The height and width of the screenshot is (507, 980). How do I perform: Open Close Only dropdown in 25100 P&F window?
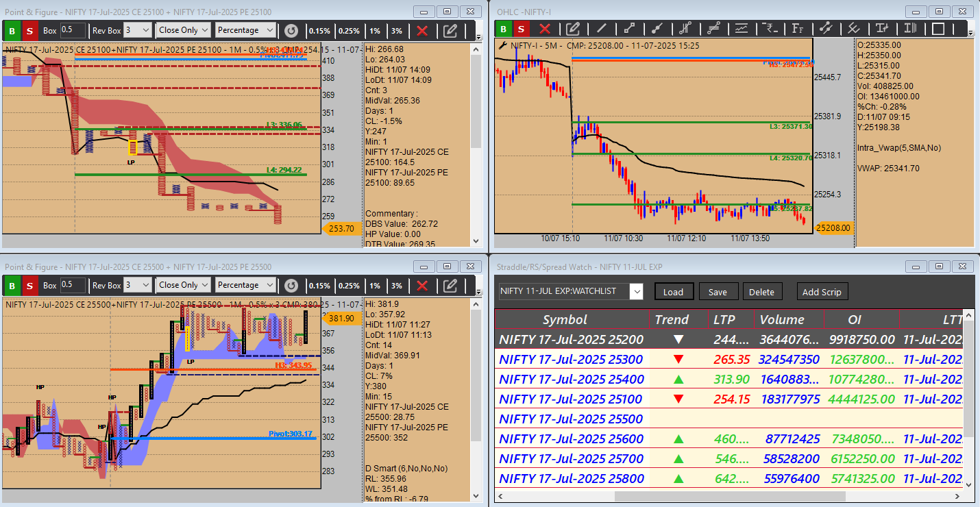183,30
